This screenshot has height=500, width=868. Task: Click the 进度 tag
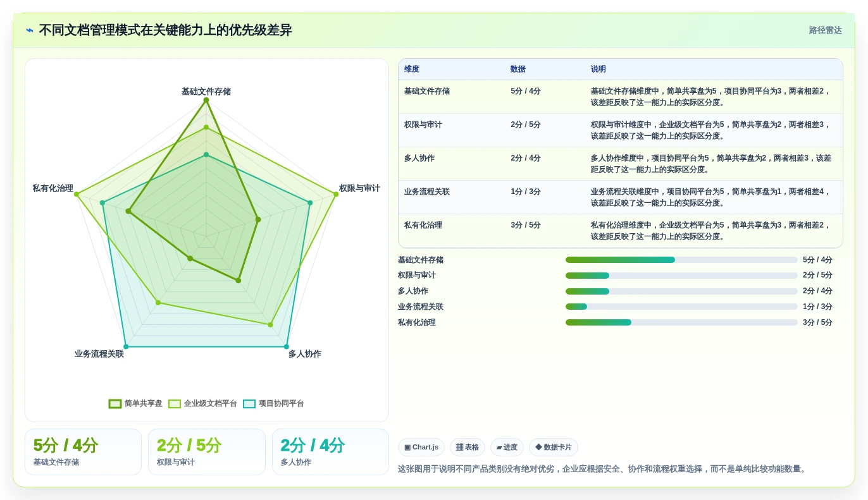point(507,447)
